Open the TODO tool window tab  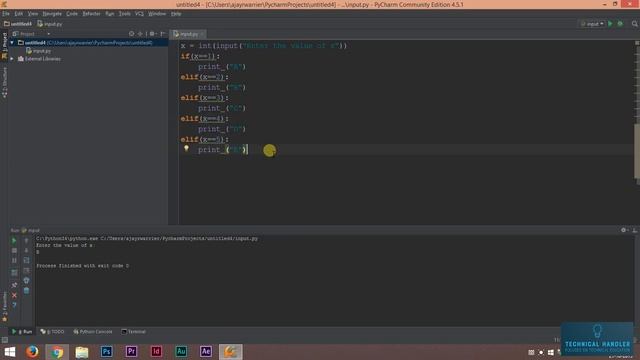pos(53,331)
